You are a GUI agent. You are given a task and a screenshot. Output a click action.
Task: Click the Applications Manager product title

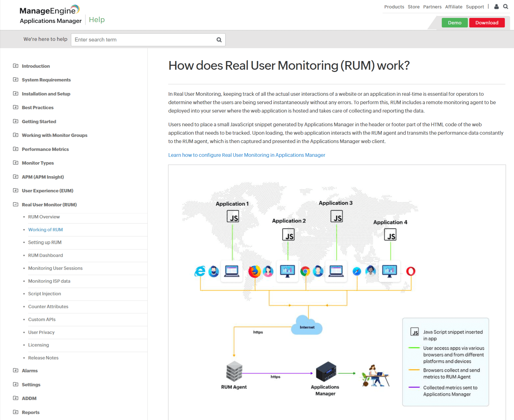[51, 21]
